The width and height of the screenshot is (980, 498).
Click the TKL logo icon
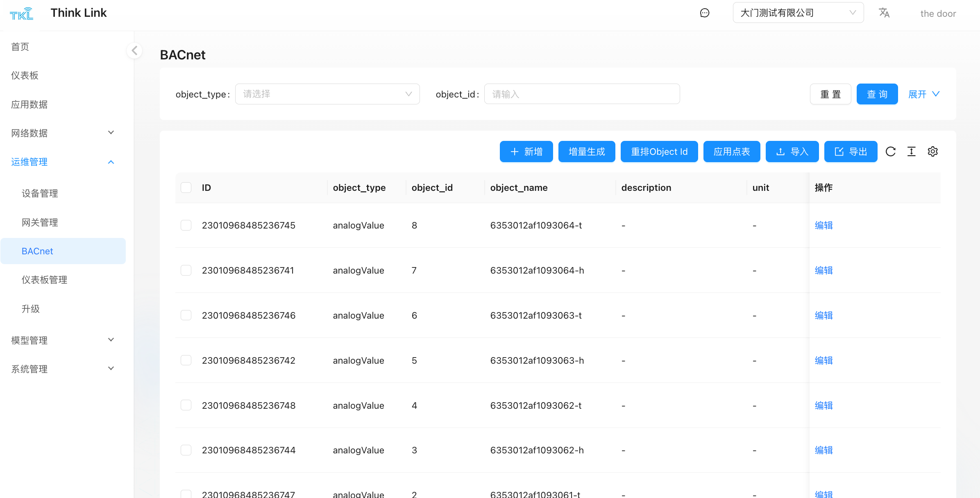click(x=21, y=14)
